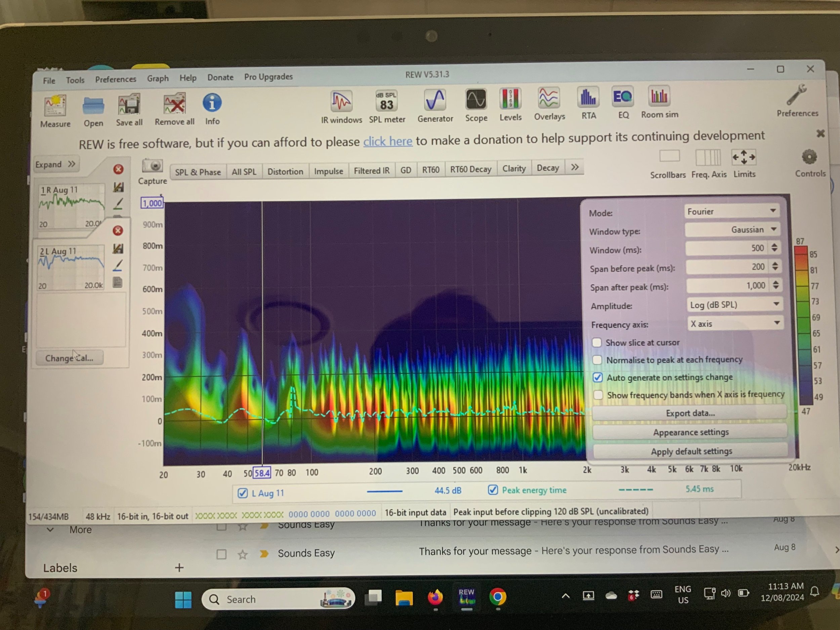Enable Show slice at cursor
Image resolution: width=840 pixels, height=630 pixels.
pyautogui.click(x=597, y=342)
